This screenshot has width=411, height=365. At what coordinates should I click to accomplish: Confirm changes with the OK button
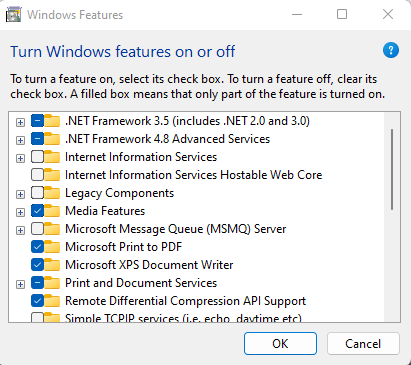click(x=280, y=343)
